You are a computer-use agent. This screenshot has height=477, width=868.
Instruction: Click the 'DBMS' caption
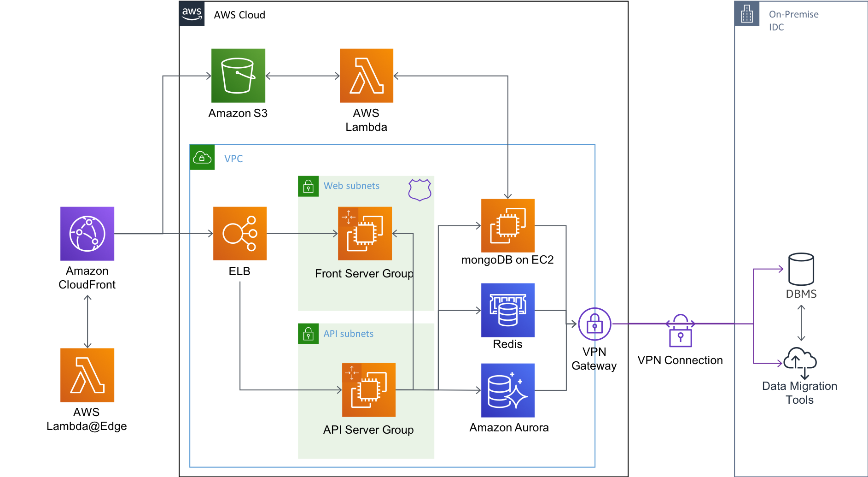point(801,294)
